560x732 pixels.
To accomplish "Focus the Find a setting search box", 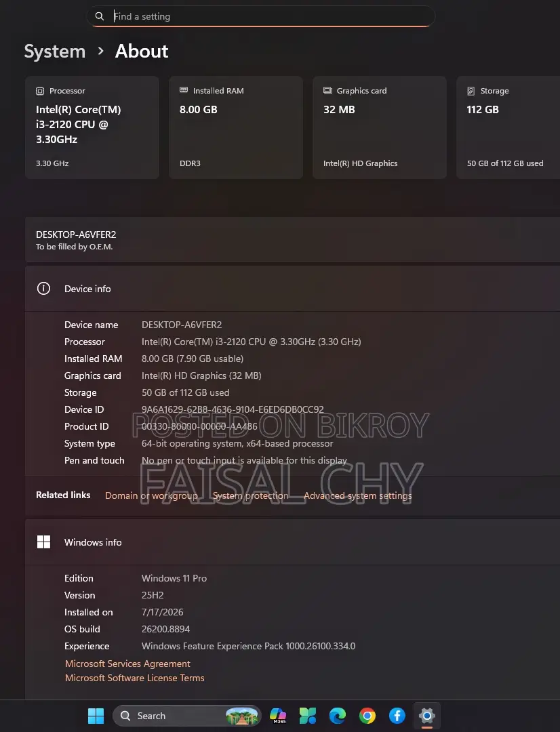I will point(260,16).
